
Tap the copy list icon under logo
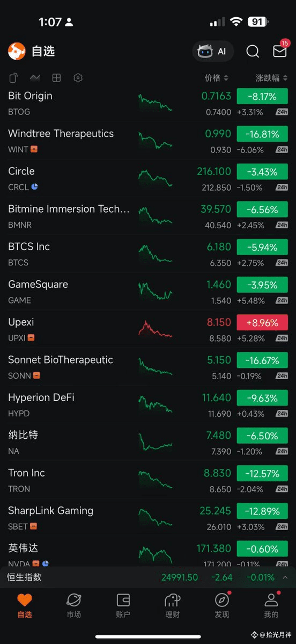pos(13,78)
